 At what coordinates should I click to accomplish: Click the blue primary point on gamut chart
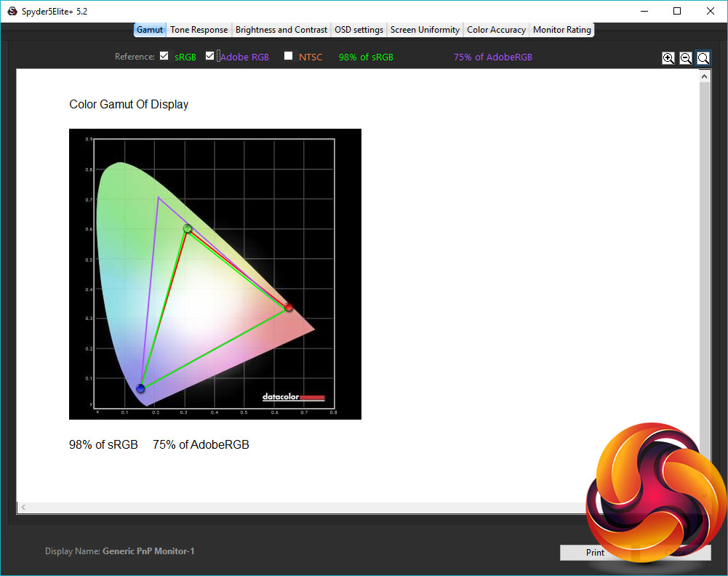click(x=140, y=388)
